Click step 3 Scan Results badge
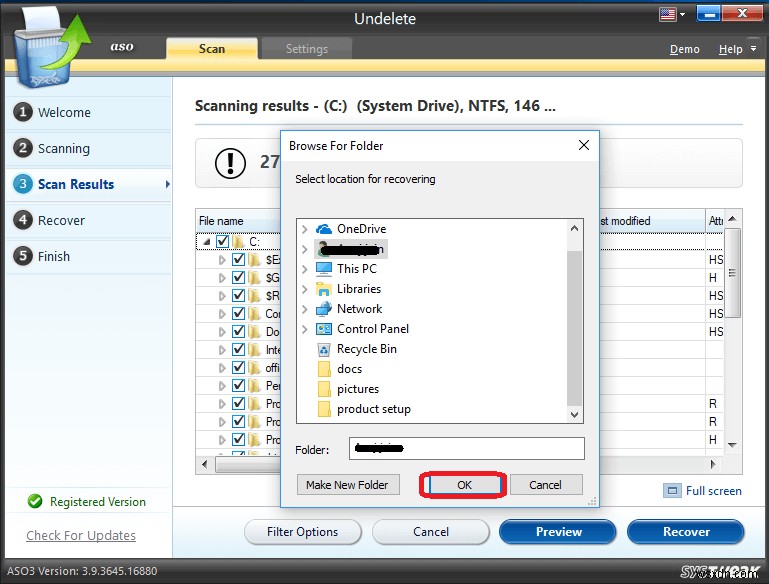 tap(23, 184)
